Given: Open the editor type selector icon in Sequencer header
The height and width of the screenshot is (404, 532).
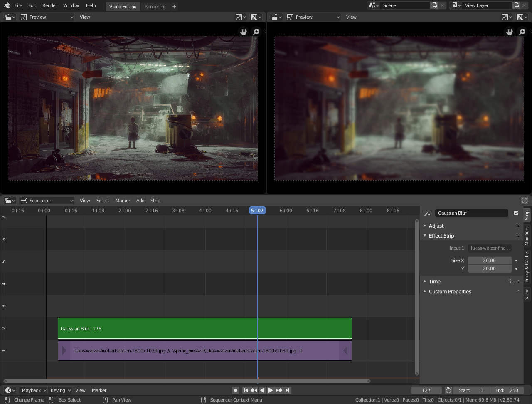Looking at the screenshot, I should pyautogui.click(x=9, y=200).
